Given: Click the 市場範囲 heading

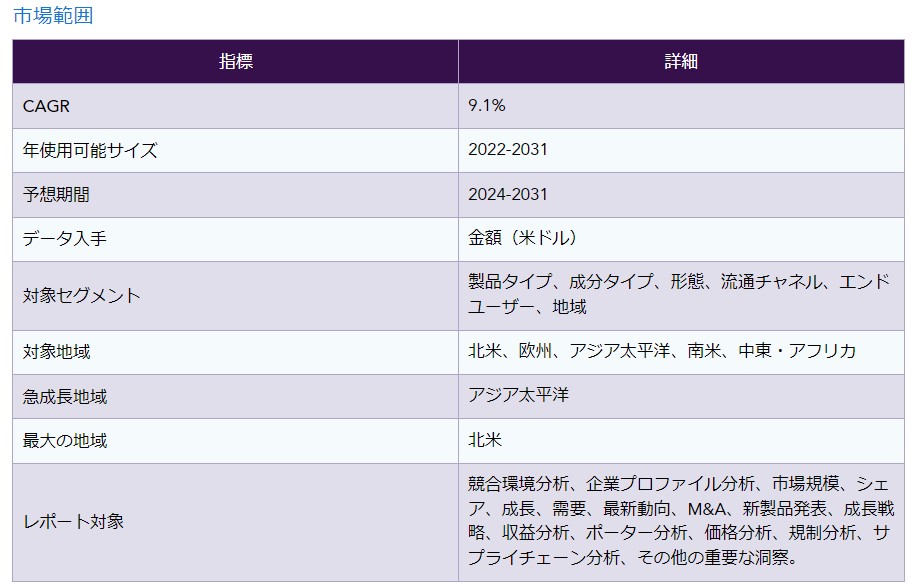Looking at the screenshot, I should 53,16.
